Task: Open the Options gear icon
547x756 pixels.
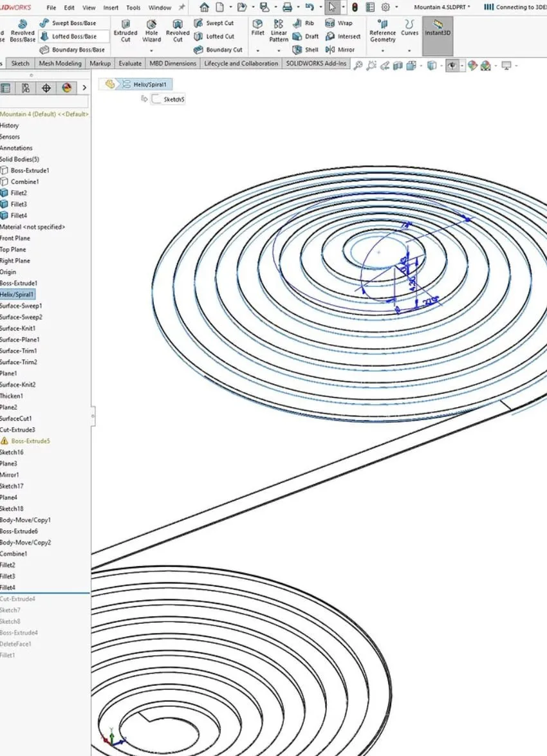Action: pyautogui.click(x=385, y=7)
